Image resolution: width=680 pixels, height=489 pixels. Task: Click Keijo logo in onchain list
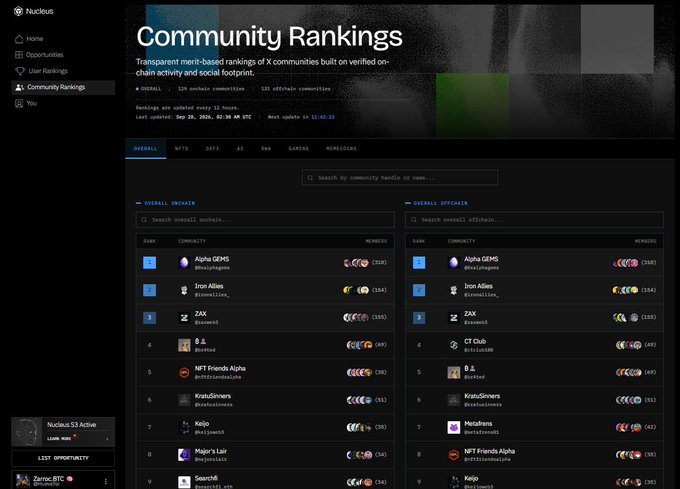click(x=184, y=427)
